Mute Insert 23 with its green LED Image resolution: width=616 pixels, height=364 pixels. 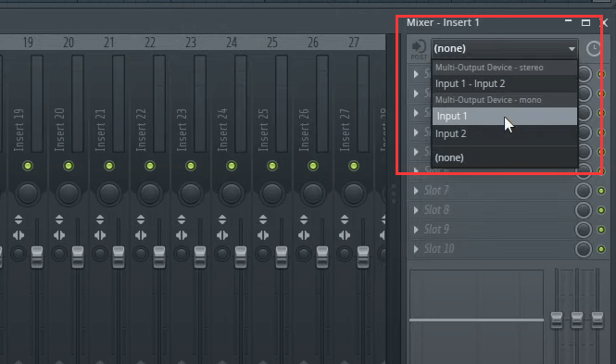(x=191, y=166)
